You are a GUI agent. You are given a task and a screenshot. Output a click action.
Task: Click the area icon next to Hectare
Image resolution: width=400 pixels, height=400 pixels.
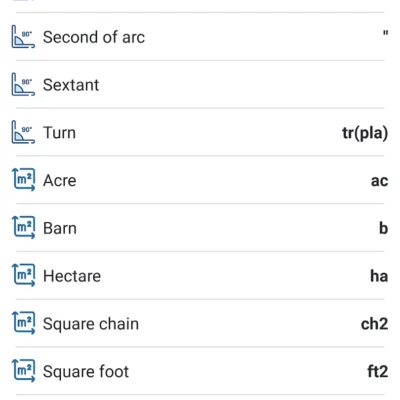[23, 276]
